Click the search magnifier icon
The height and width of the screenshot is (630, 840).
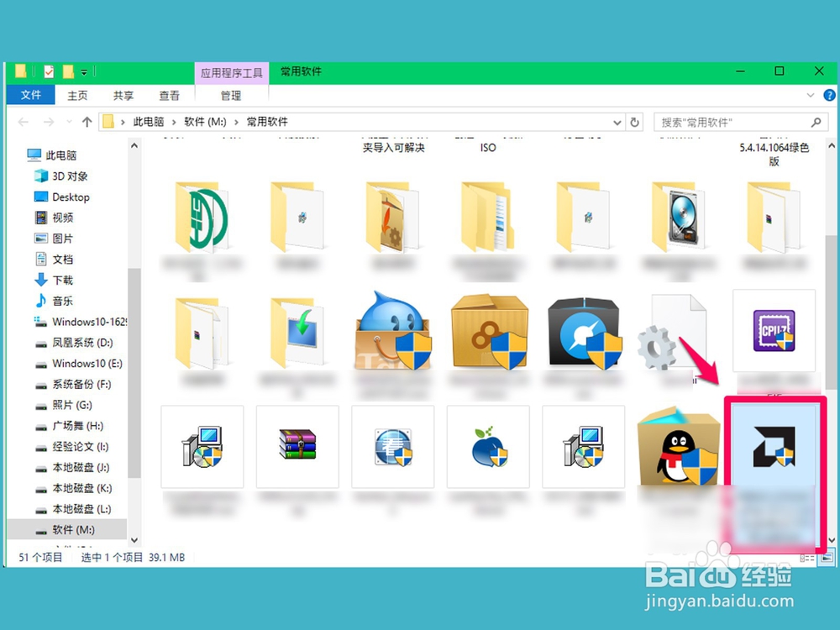point(816,122)
